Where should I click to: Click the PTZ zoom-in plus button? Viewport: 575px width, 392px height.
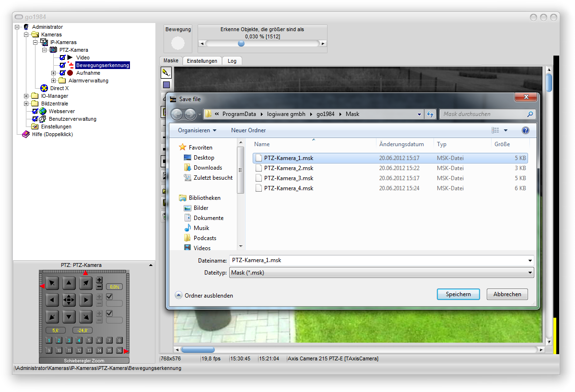[99, 280]
